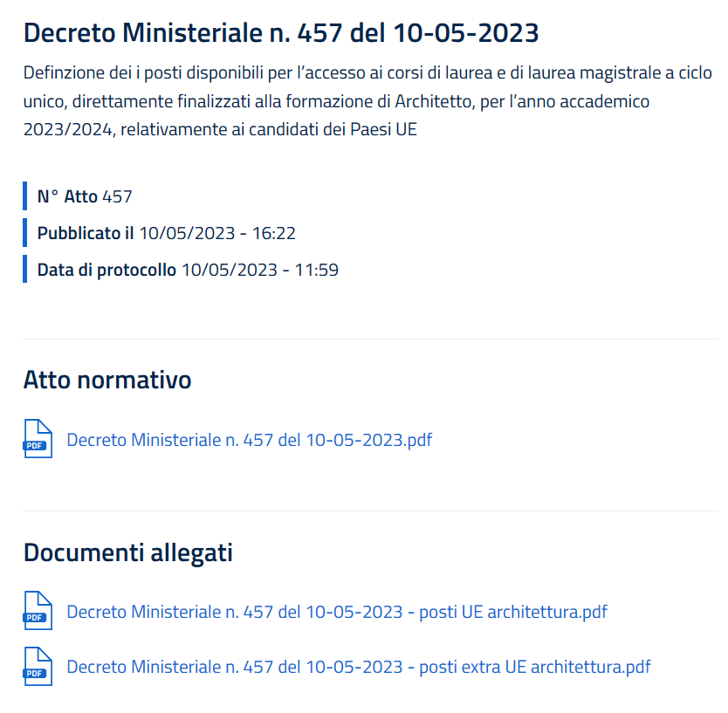Open the Decreto Ministeriale n. 457 del 10-05-2023.pdf link
The height and width of the screenshot is (713, 728).
pyautogui.click(x=250, y=440)
